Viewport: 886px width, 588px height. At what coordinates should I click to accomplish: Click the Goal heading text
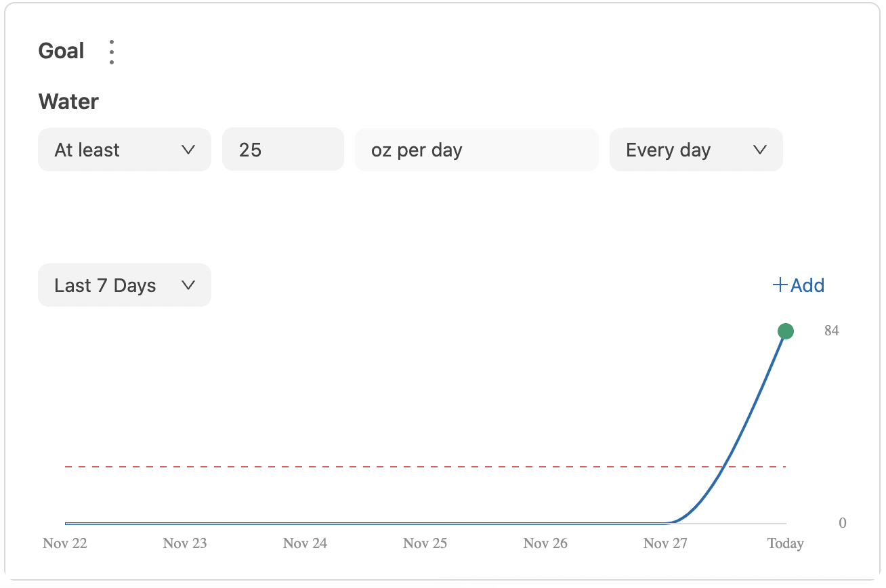(x=62, y=51)
